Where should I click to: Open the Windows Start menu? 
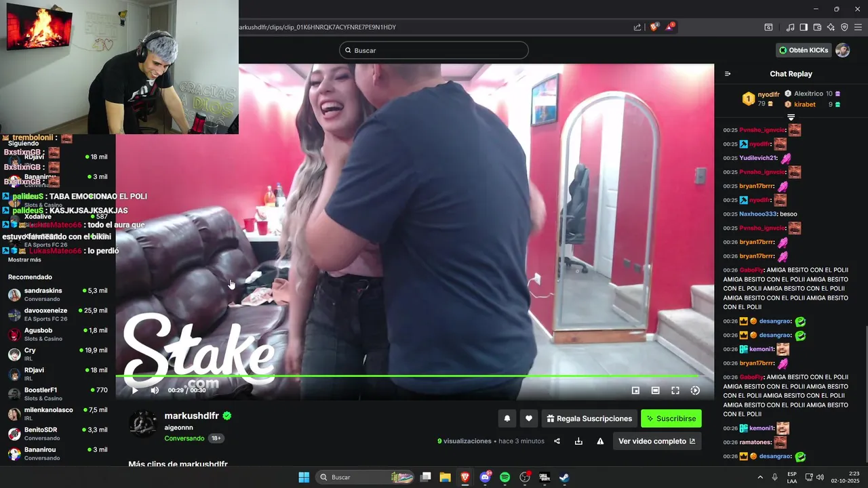coord(304,477)
